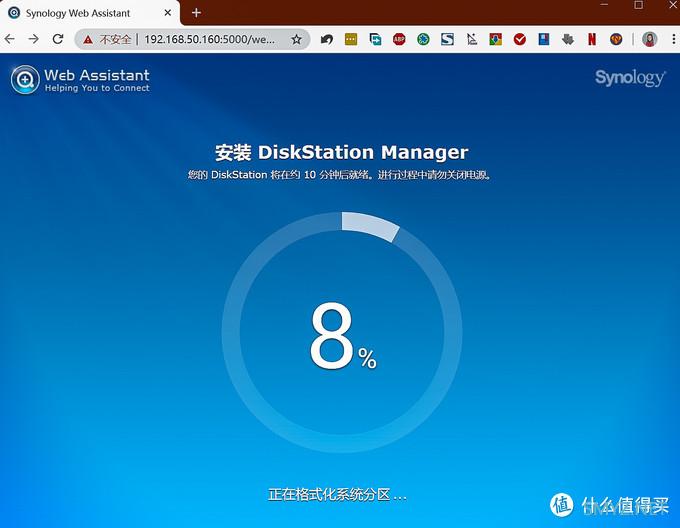Screen dimensions: 680x528
Task: Click the colorful download-arrow extension icon
Action: click(496, 39)
